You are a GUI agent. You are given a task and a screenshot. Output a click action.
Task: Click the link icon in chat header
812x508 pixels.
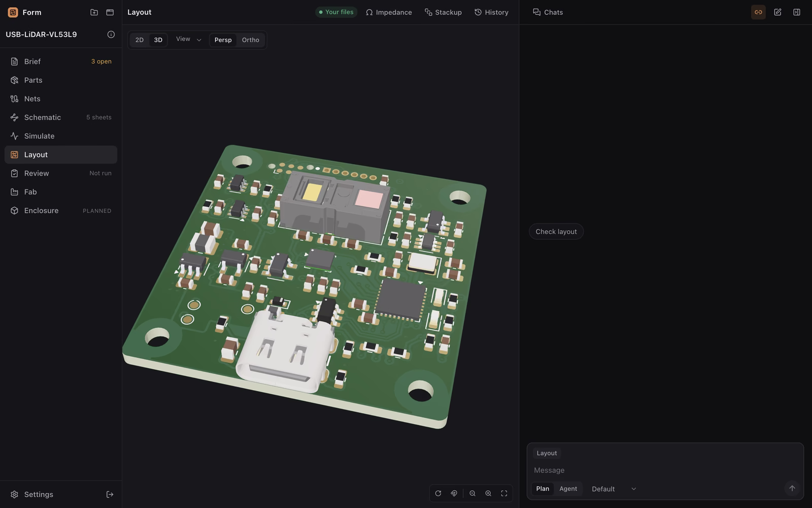tap(758, 12)
